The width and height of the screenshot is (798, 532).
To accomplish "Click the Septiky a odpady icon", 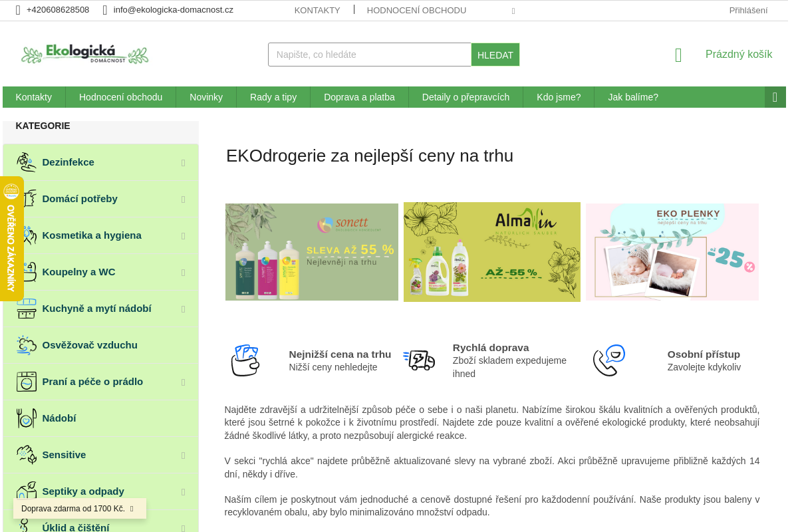I will pos(27,491).
